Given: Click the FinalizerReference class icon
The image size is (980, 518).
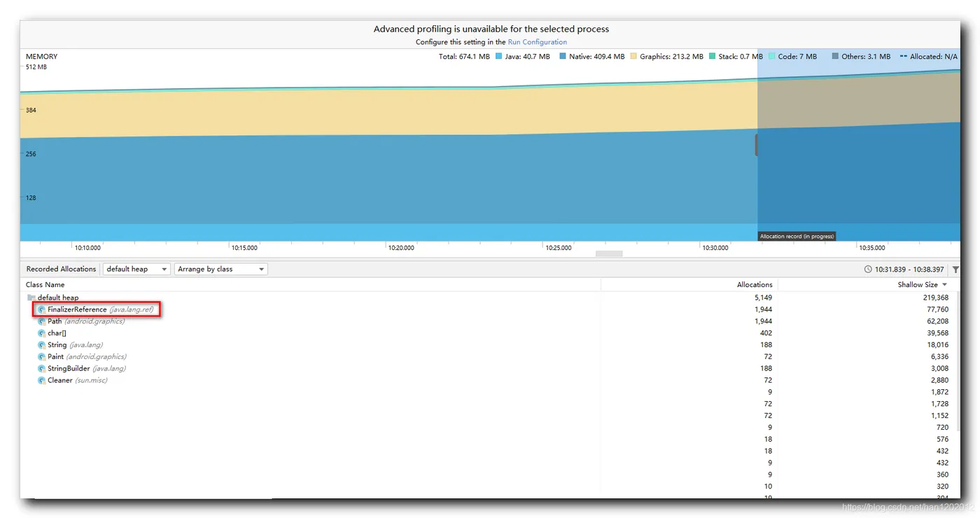Looking at the screenshot, I should [42, 309].
